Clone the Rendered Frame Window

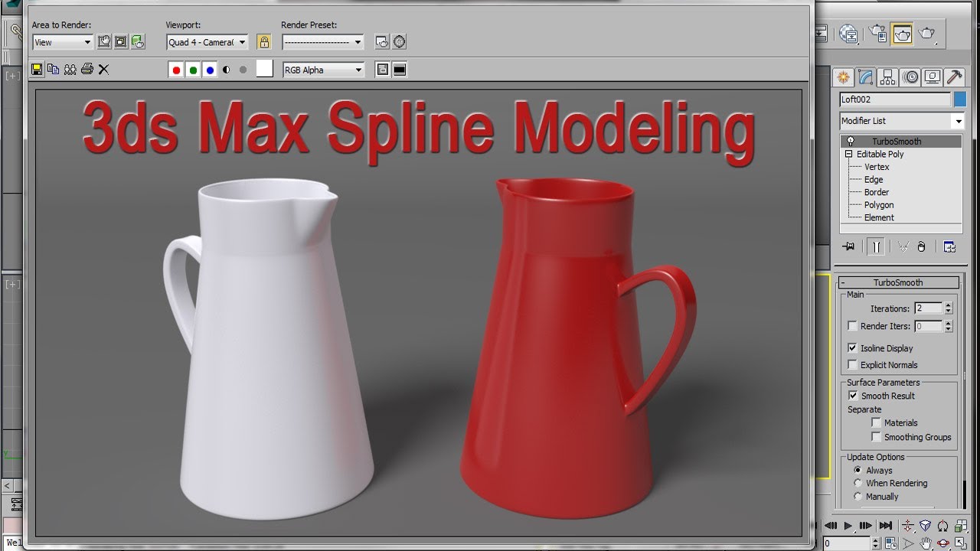70,70
